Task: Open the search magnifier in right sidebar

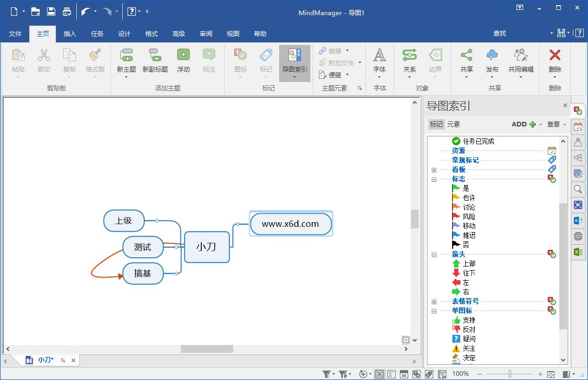Action: point(578,189)
